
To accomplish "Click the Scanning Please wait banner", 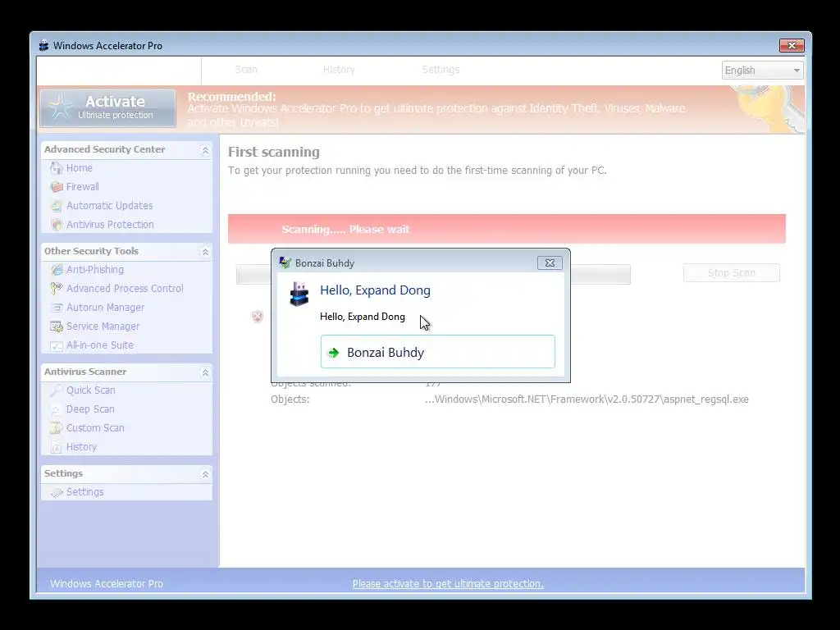I will (507, 230).
